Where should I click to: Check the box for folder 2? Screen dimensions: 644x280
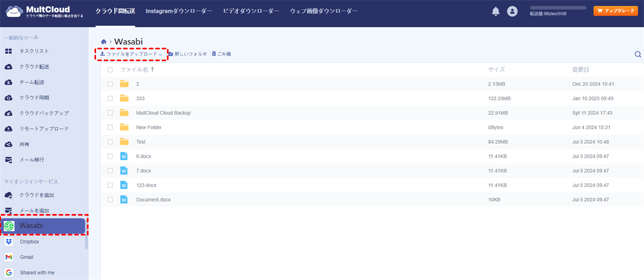pos(110,84)
